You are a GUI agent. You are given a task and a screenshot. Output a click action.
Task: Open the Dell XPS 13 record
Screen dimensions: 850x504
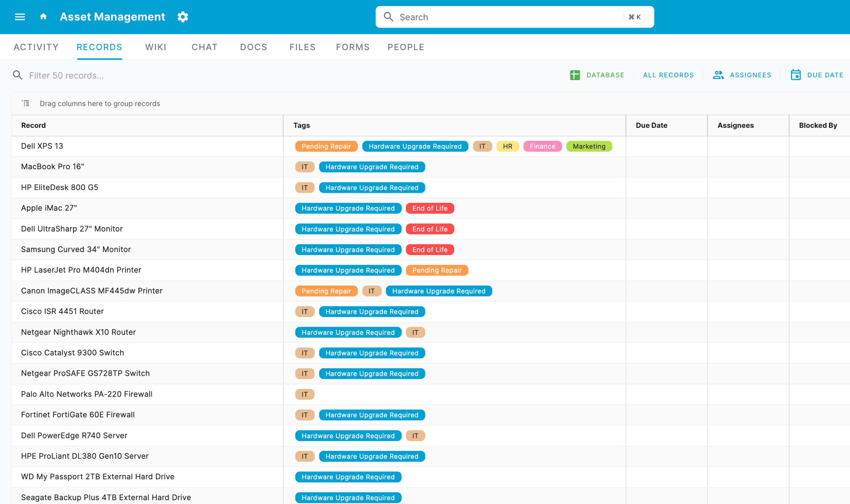pos(42,146)
